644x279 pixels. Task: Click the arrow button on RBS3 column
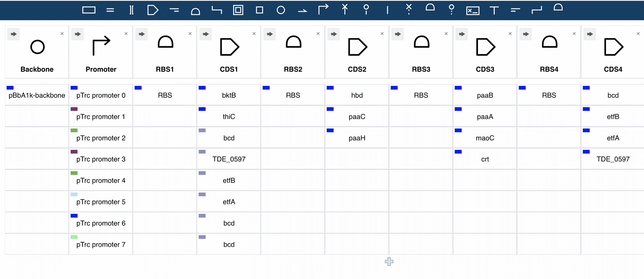(x=398, y=34)
